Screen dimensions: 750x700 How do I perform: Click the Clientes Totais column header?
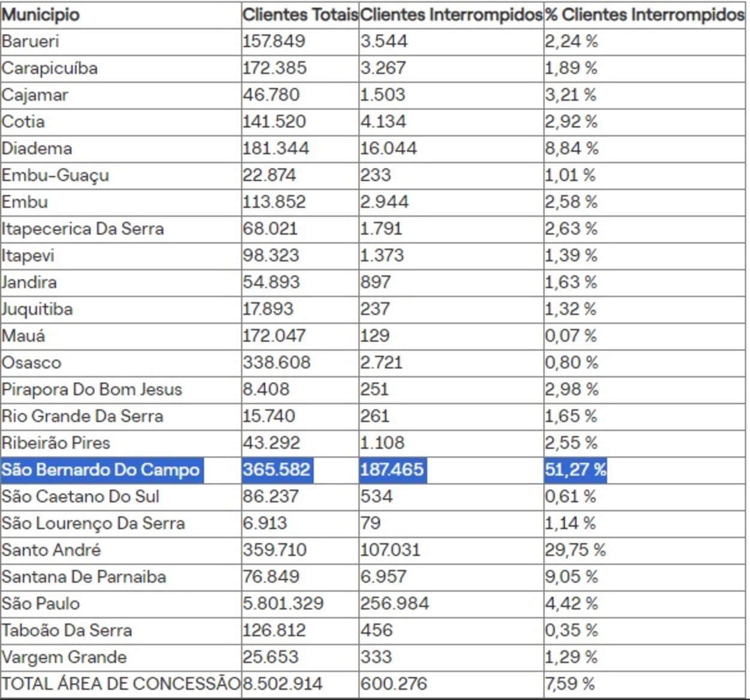coord(299,14)
